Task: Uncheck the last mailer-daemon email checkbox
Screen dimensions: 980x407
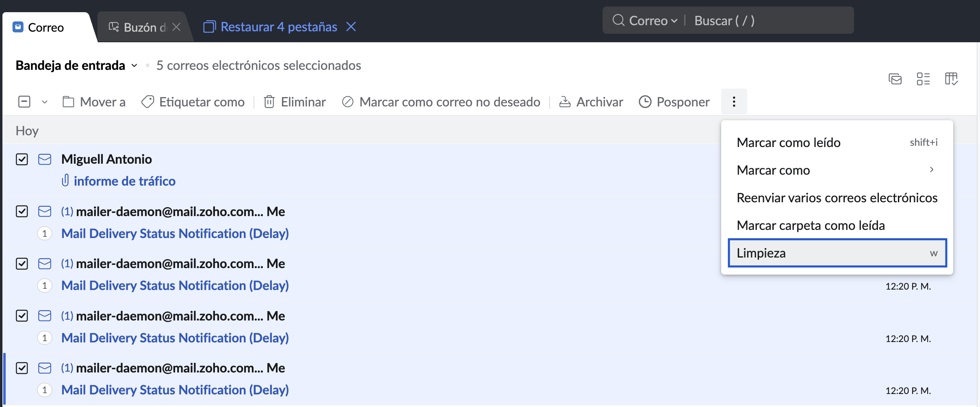Action: [x=22, y=368]
